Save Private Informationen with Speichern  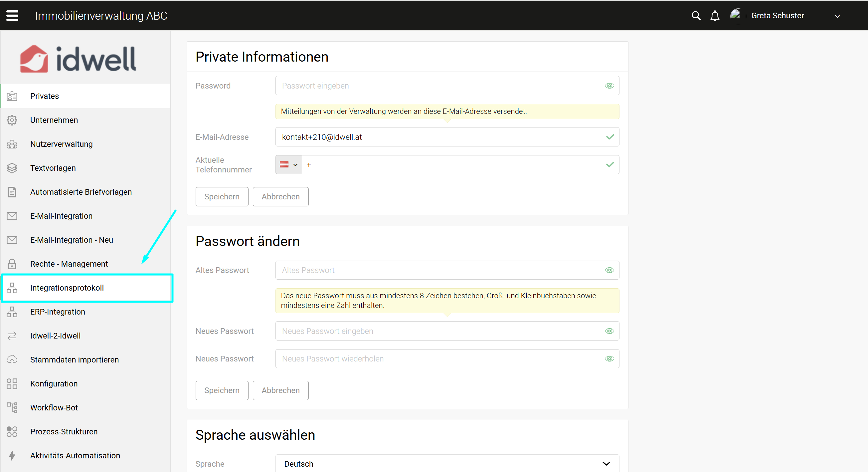coord(222,196)
